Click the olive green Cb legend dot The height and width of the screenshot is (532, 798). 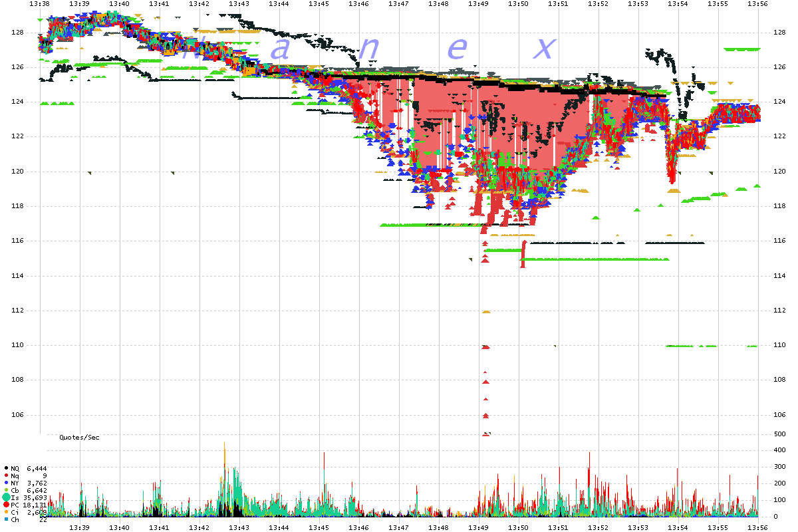coord(6,490)
